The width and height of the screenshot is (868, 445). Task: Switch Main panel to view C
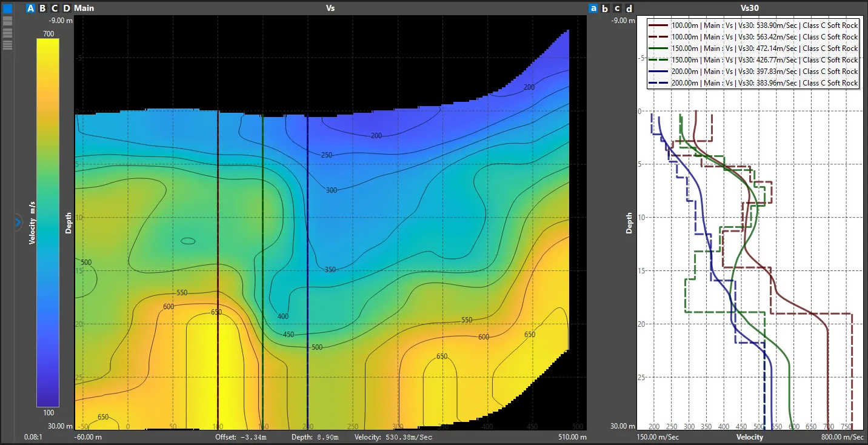tap(55, 8)
